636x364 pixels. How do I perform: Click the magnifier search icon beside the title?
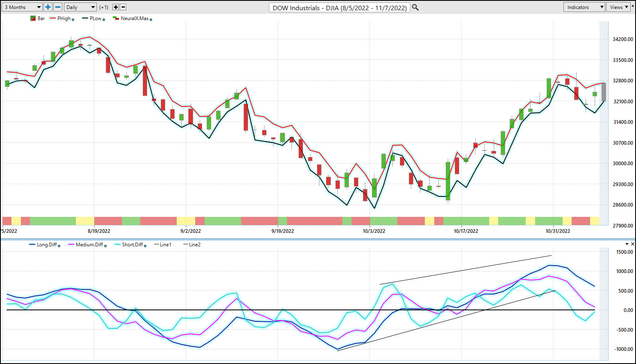click(x=415, y=7)
